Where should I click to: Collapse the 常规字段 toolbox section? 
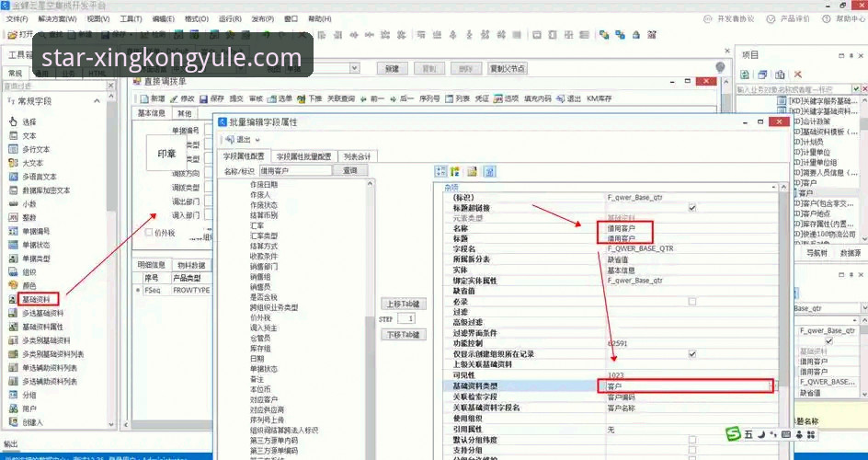click(97, 101)
